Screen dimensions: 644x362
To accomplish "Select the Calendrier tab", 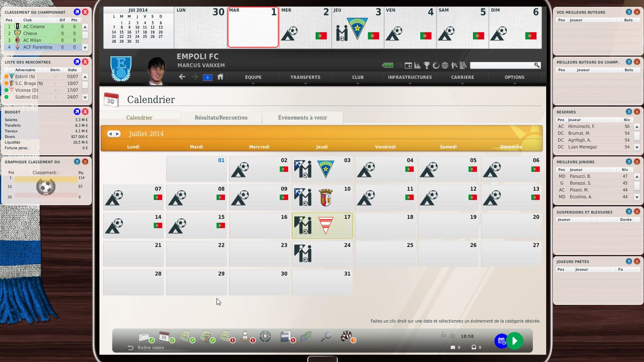I will (139, 117).
